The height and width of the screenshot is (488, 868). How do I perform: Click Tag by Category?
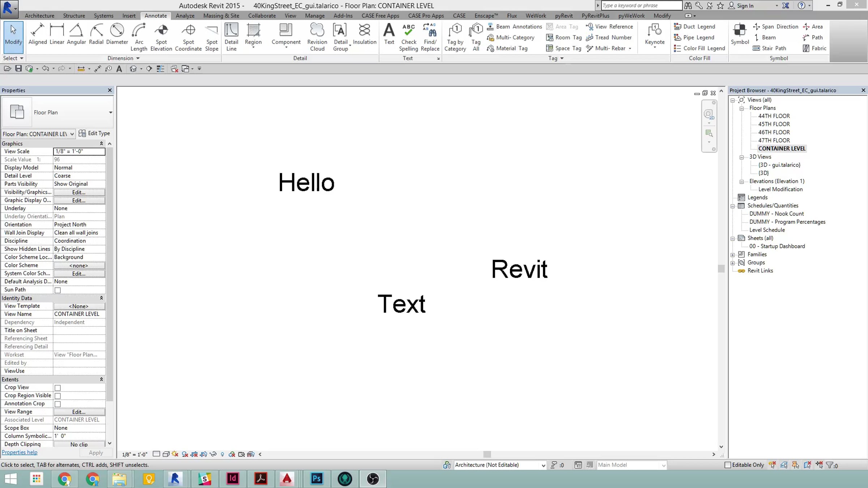[455, 37]
